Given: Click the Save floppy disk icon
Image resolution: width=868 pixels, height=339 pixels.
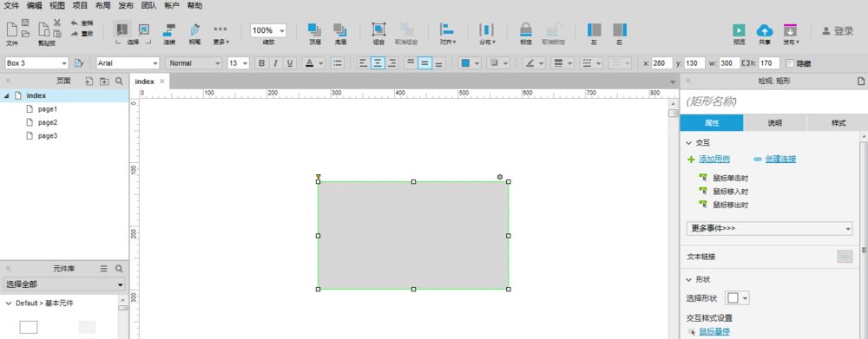Looking at the screenshot, I should pos(25,23).
